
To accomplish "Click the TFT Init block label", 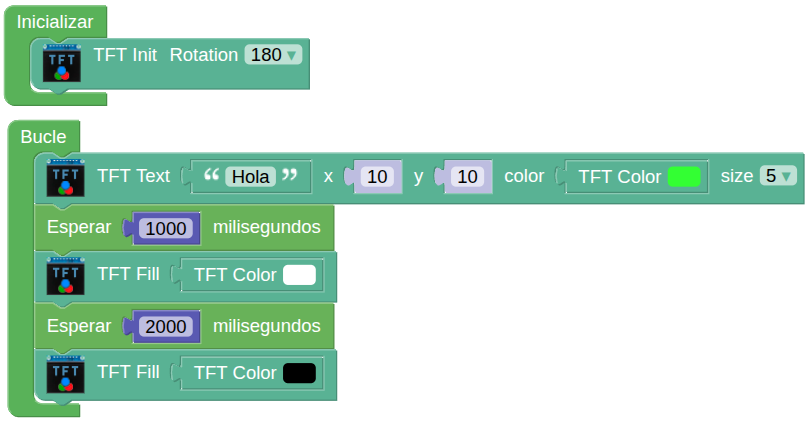I will coord(125,55).
